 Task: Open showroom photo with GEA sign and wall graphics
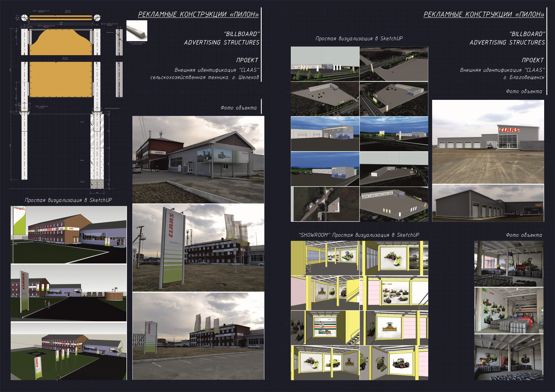pyautogui.click(x=509, y=310)
